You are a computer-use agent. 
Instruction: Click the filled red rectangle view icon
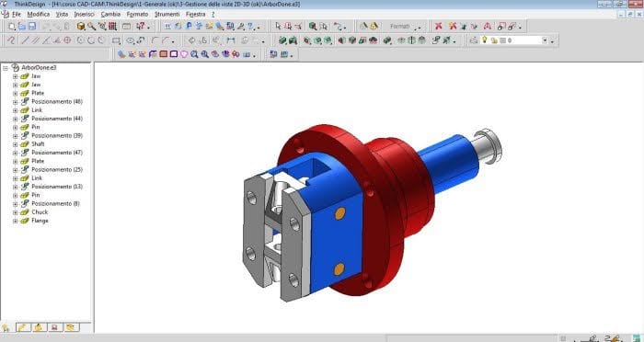(164, 54)
